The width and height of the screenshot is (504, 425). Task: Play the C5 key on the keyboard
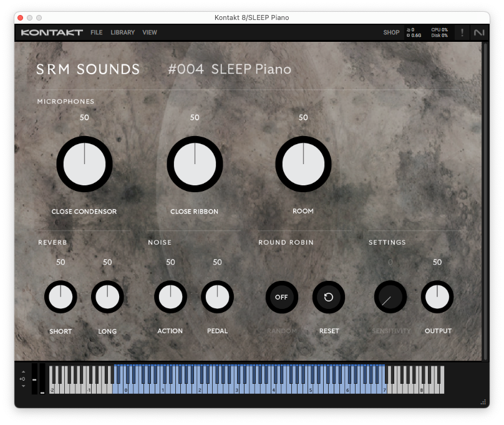pos(311,389)
